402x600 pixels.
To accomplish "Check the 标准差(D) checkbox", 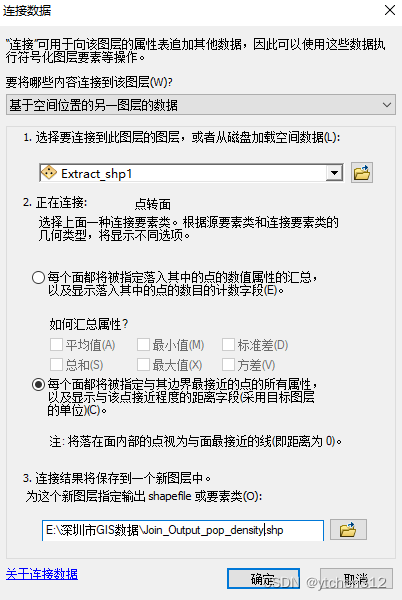I will [228, 344].
